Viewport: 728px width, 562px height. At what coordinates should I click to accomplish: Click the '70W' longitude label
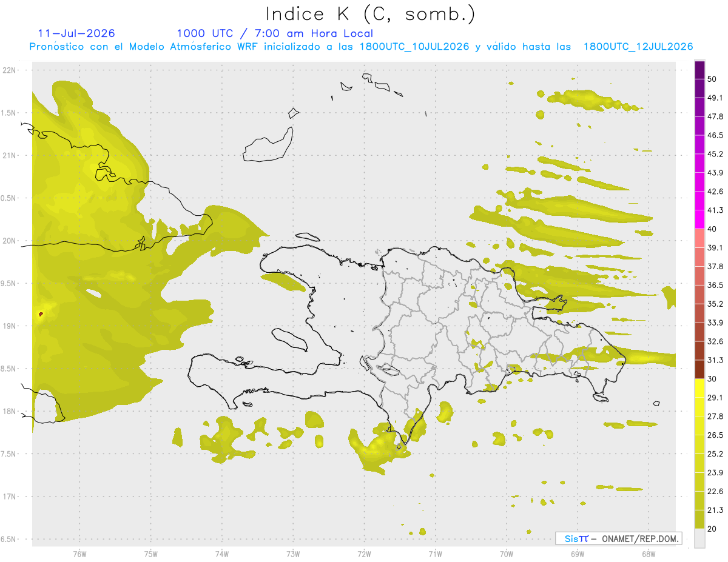pos(506,554)
